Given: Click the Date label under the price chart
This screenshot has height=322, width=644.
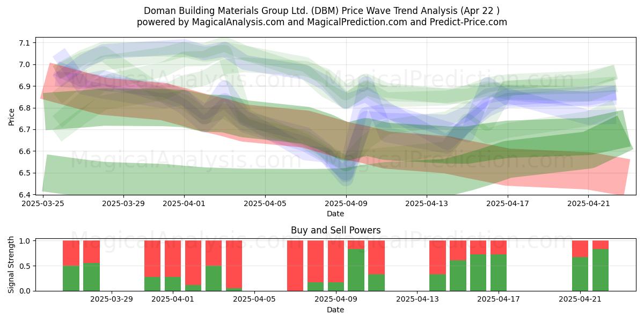Looking at the screenshot, I should [335, 214].
